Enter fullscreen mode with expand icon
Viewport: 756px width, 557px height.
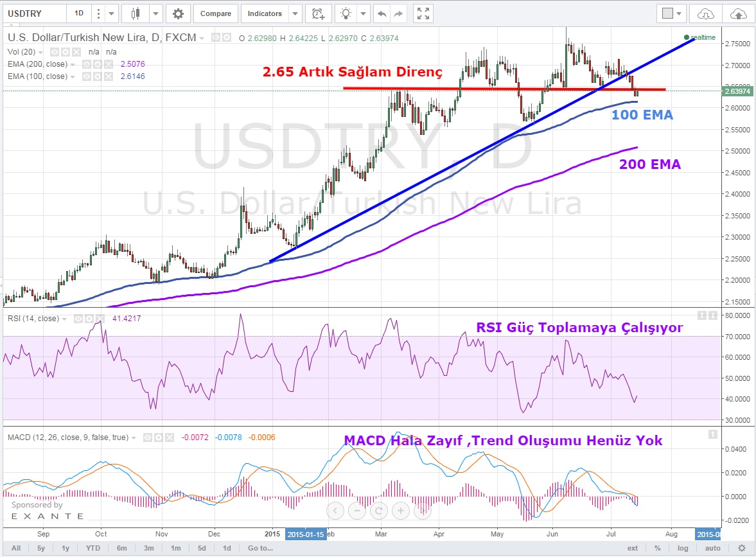point(422,13)
